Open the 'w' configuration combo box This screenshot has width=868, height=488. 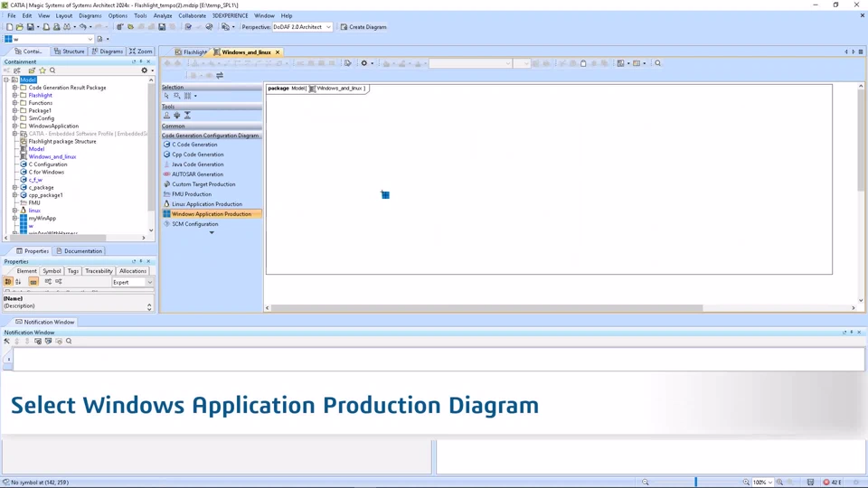[49, 39]
